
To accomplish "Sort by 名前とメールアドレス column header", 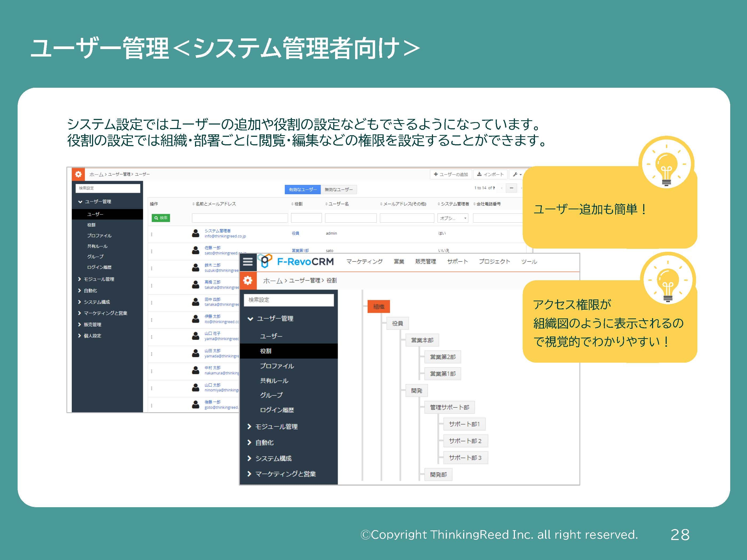I will click(215, 204).
